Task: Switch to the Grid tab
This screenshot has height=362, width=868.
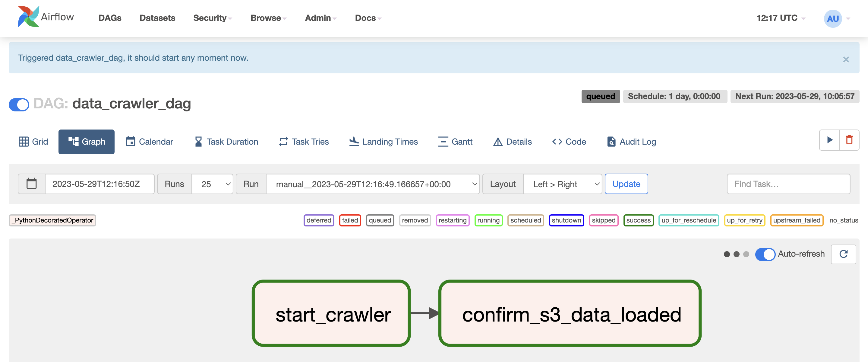Action: tap(33, 142)
